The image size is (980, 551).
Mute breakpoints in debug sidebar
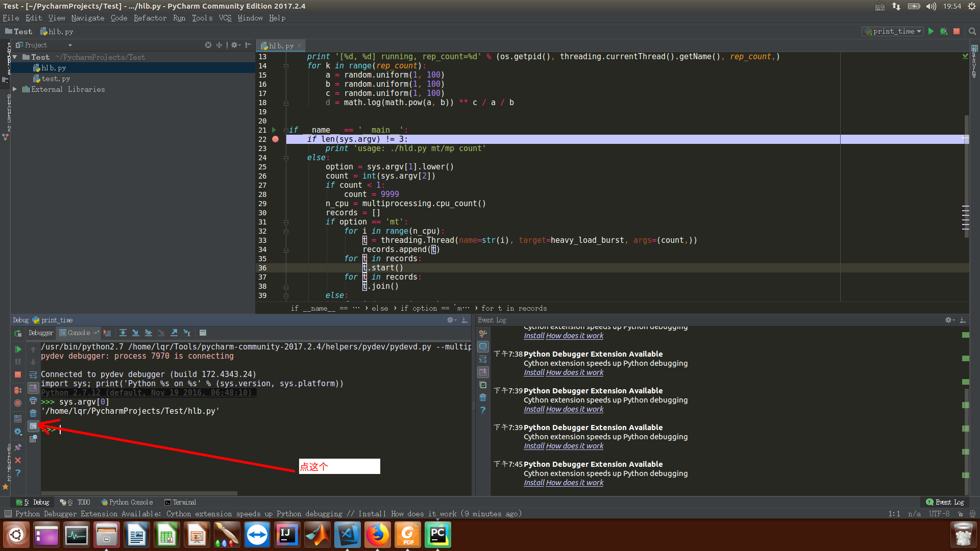pos(18,403)
